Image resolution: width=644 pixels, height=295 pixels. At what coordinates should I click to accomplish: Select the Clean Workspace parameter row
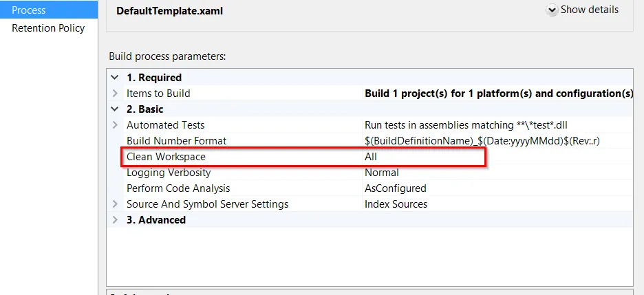pyautogui.click(x=166, y=157)
